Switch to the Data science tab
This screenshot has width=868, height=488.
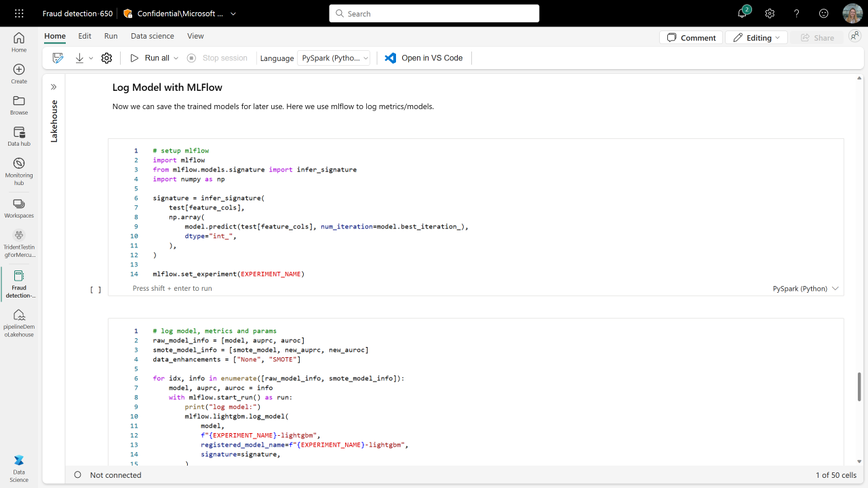tap(152, 36)
